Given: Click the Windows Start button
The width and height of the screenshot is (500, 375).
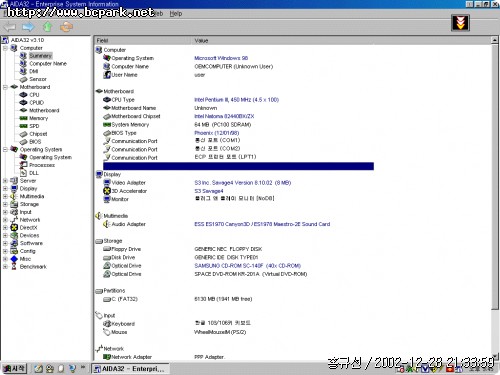Looking at the screenshot, I should [14, 368].
